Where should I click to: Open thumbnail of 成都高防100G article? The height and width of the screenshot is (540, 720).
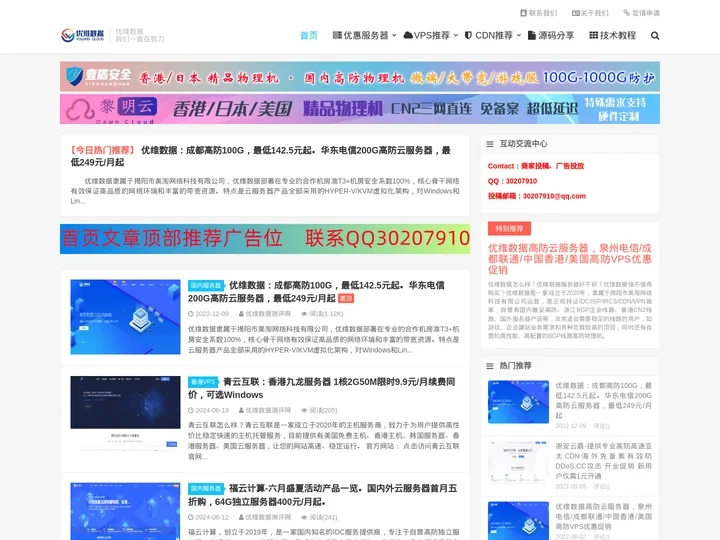125,317
